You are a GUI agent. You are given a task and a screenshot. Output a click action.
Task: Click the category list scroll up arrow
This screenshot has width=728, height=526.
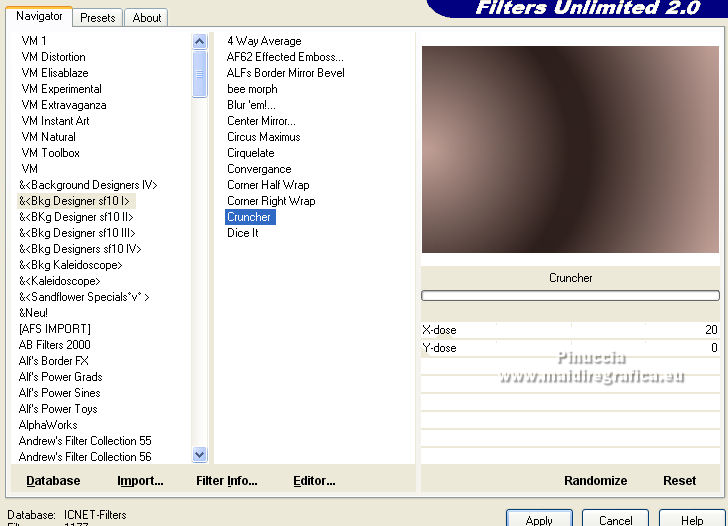[200, 42]
